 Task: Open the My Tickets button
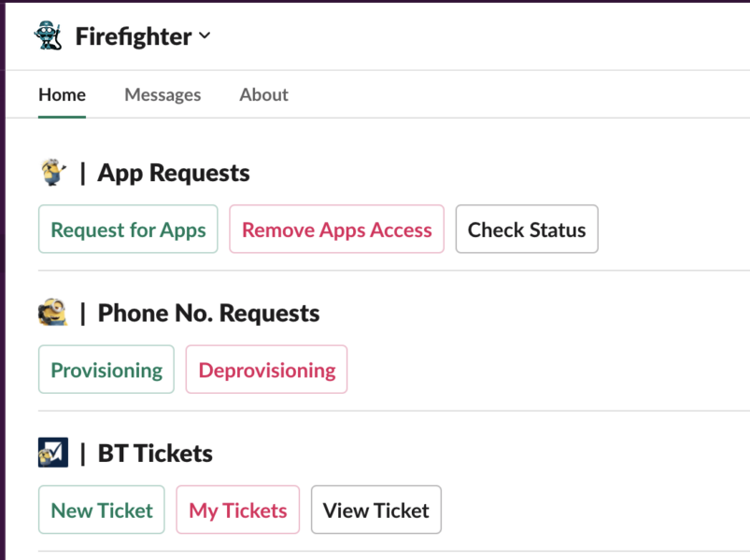click(x=237, y=510)
